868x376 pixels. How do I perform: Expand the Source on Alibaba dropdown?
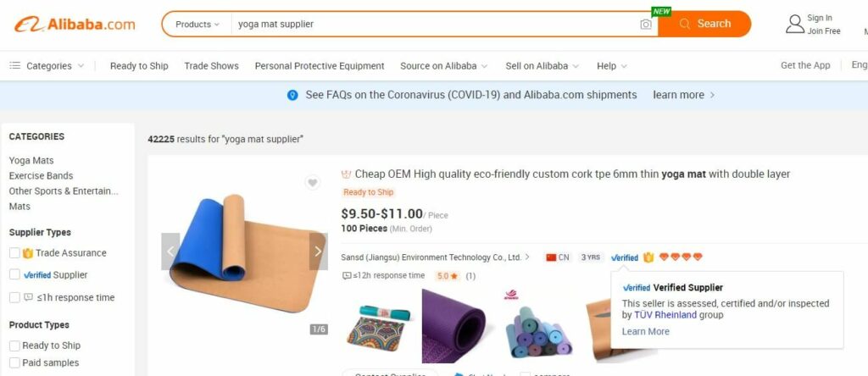click(x=444, y=66)
